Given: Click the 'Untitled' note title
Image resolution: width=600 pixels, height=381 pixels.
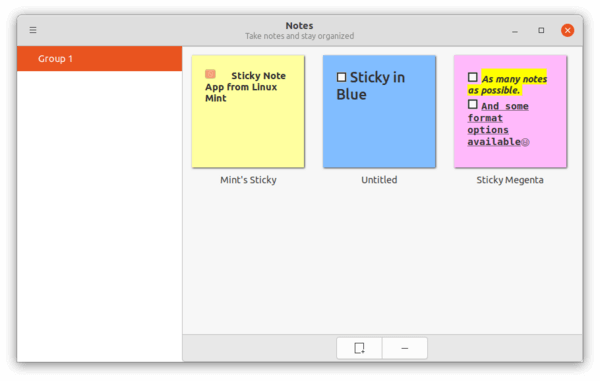Looking at the screenshot, I should tap(379, 180).
